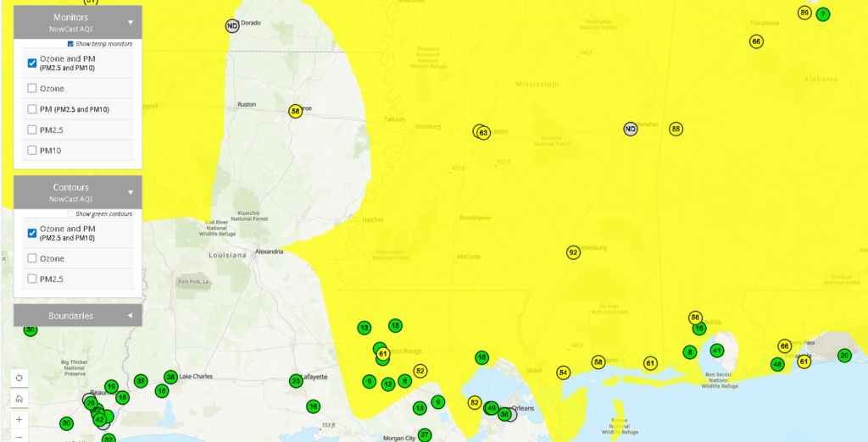Enable the PM2.5 contours checkbox
Screen dimensions: 868x442
pyautogui.click(x=32, y=279)
